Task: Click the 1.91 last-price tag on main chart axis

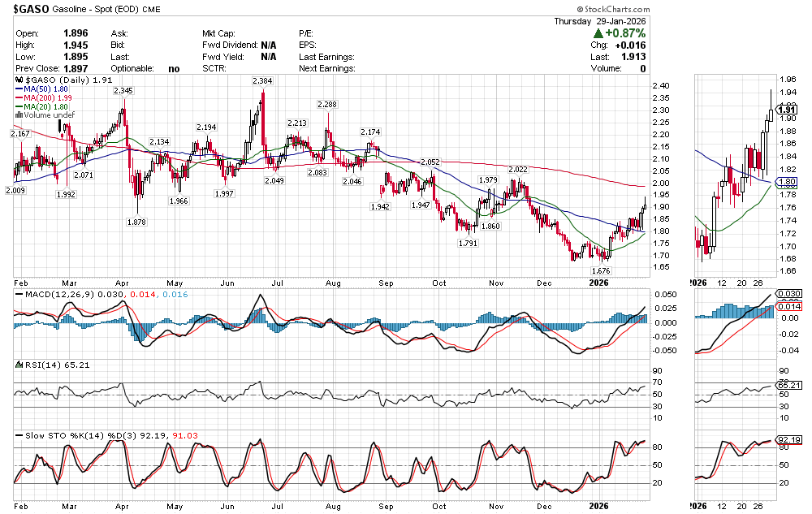Action: 786,110
